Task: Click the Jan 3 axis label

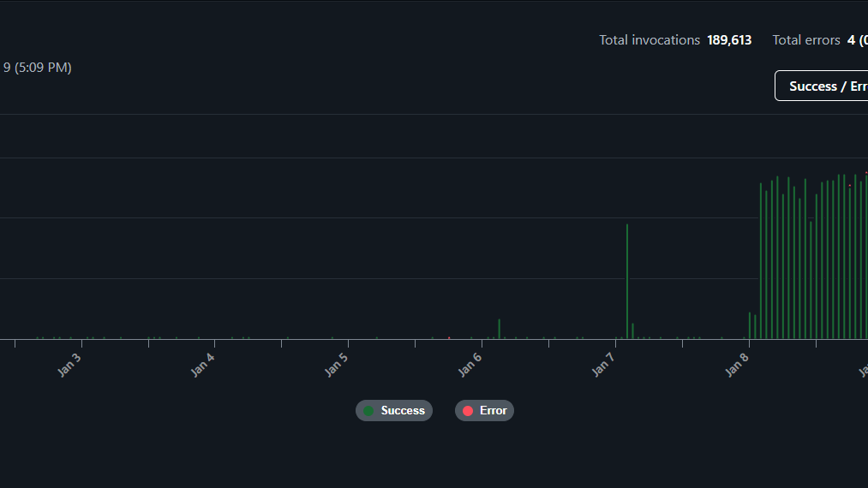Action: point(69,366)
